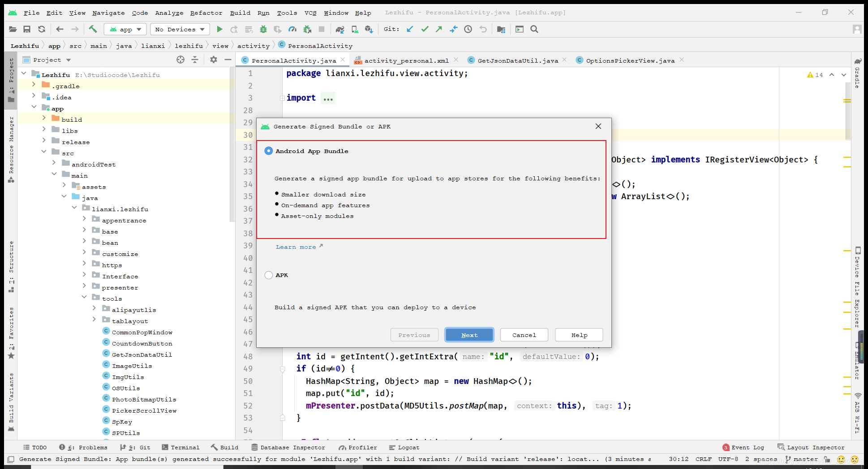Open the Refactor menu
The image size is (868, 469).
206,13
